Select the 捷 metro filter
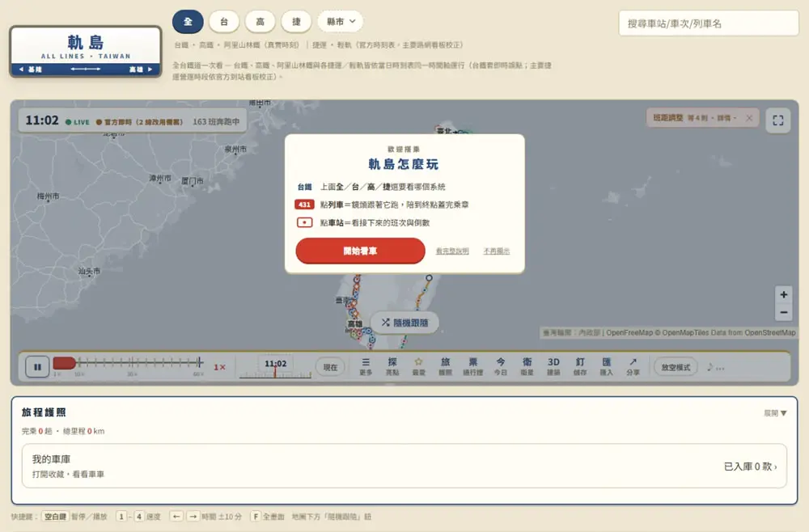Image resolution: width=809 pixels, height=532 pixels. [x=296, y=22]
